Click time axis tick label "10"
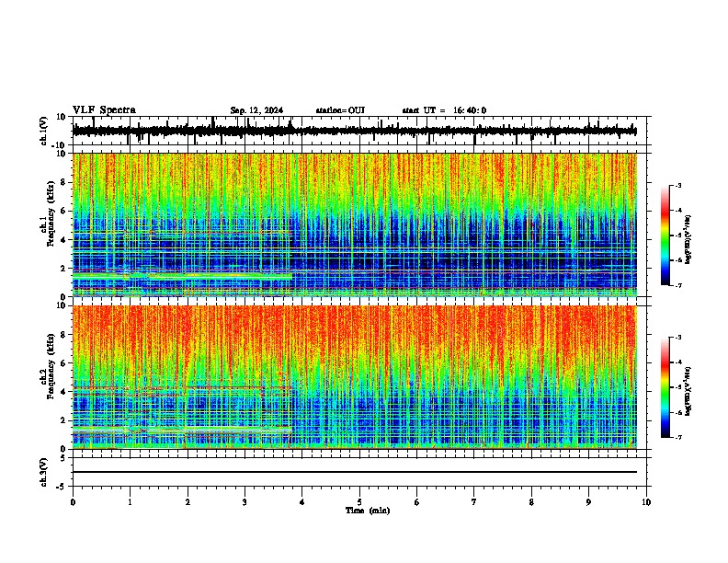This screenshot has height=563, width=728. (646, 502)
